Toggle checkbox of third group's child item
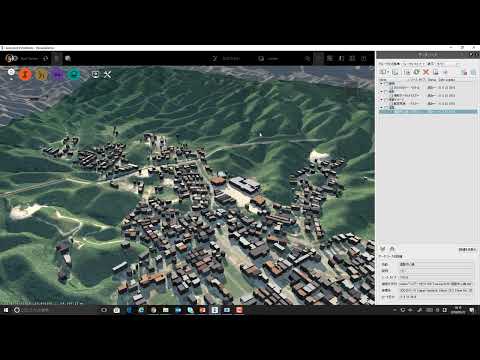Viewport: 480px width, 360px height. tap(392, 104)
